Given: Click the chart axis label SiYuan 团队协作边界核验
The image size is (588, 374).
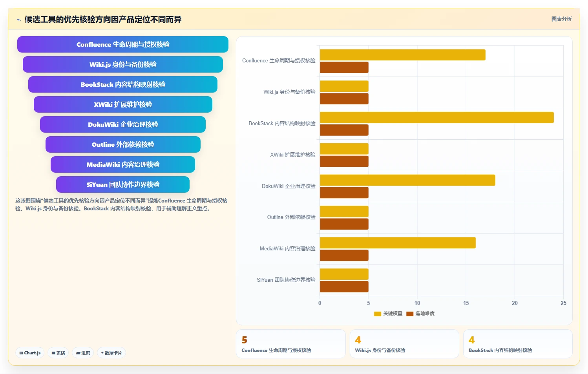Looking at the screenshot, I should click(x=286, y=280).
